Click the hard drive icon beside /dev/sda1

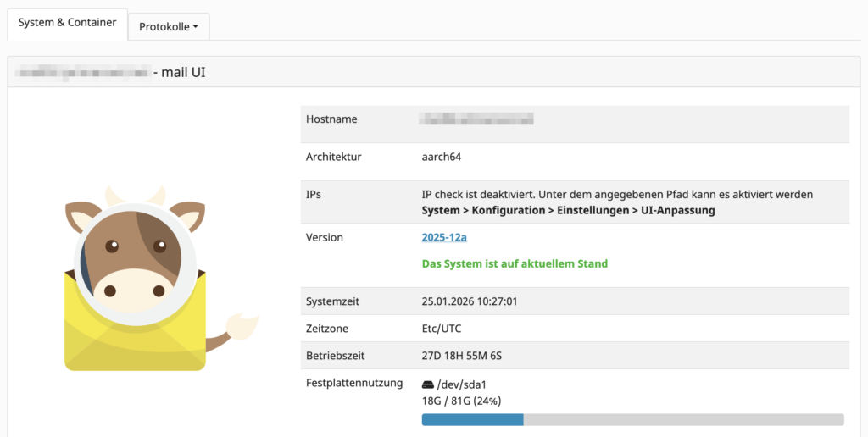point(428,384)
